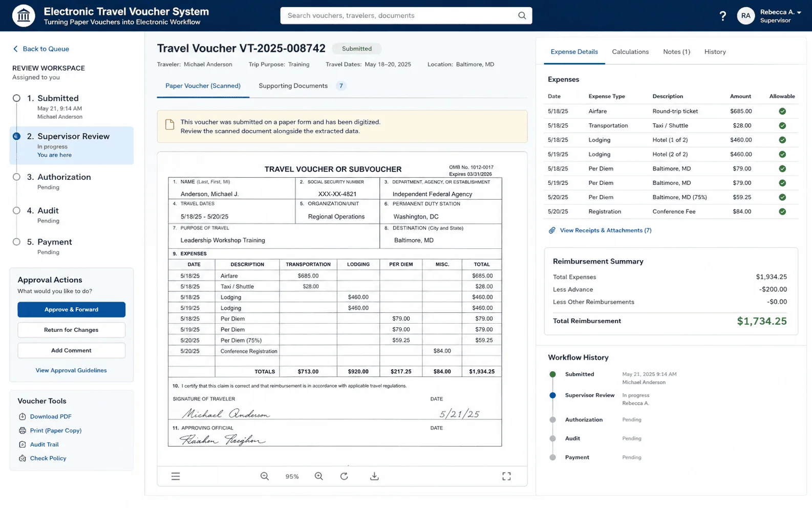Select step 5 Payment radio marker

[16, 242]
